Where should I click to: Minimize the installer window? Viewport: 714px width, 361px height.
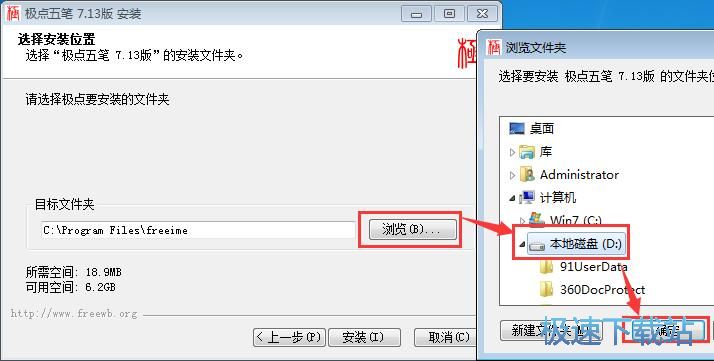[x=416, y=14]
